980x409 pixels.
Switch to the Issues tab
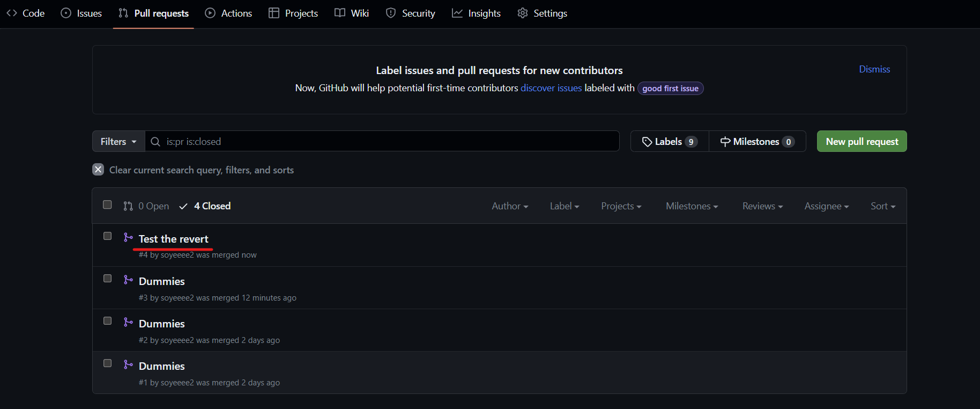(x=81, y=13)
